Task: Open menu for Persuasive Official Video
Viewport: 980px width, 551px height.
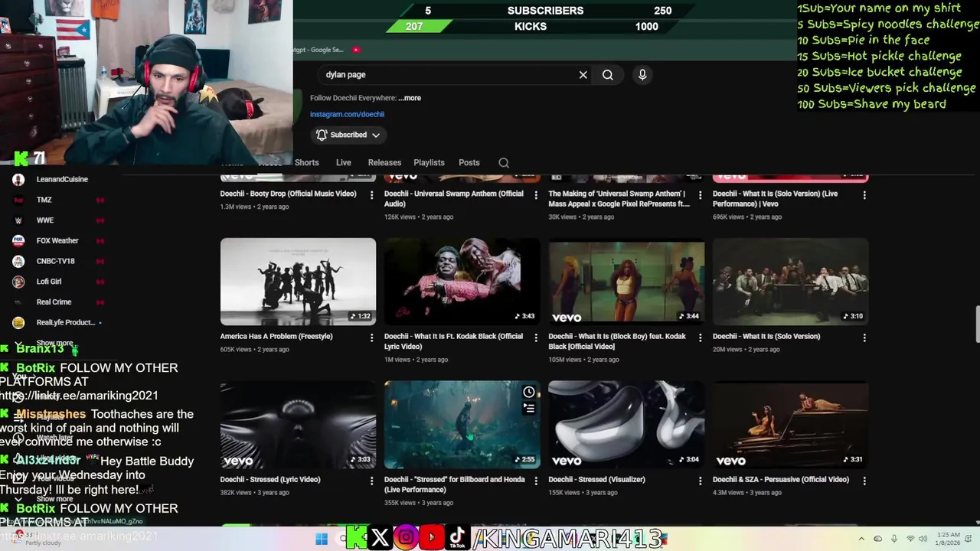Action: click(864, 481)
